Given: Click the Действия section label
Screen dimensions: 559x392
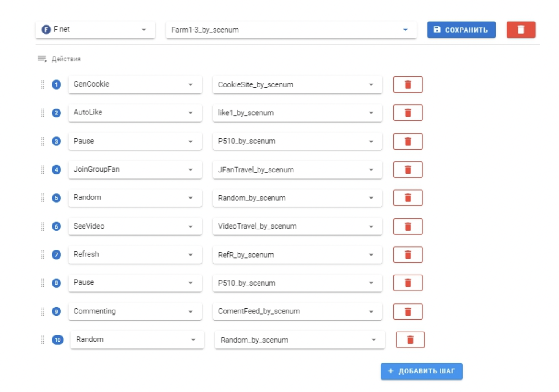Looking at the screenshot, I should 66,59.
